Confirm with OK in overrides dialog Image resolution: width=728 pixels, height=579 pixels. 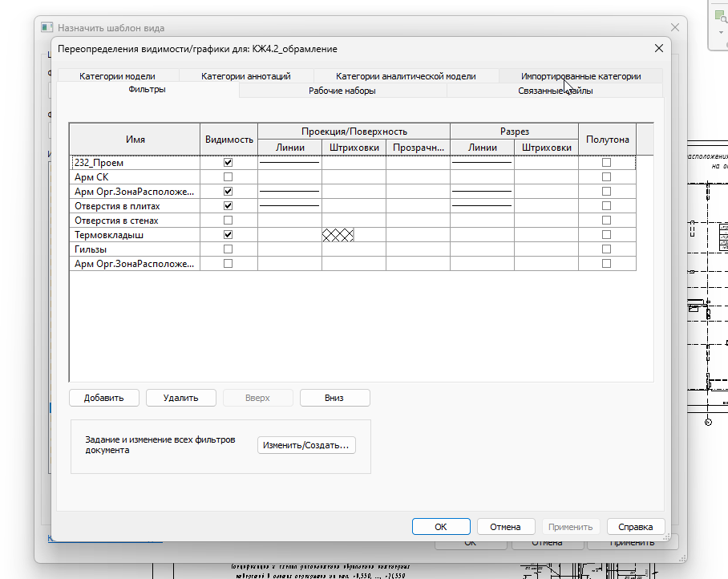(x=441, y=527)
